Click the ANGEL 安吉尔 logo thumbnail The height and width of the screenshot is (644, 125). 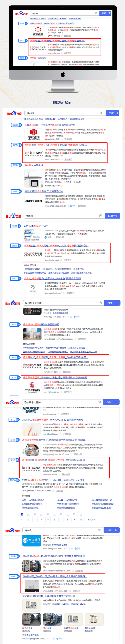click(x=33, y=201)
